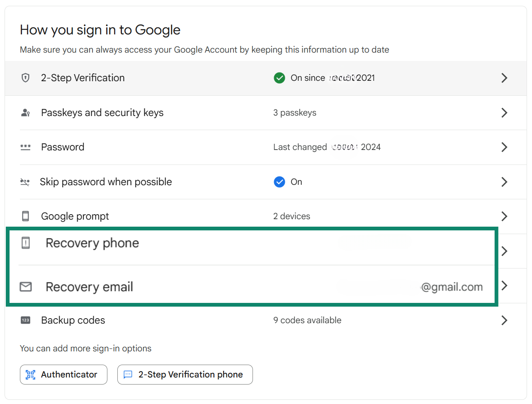Click the QR code icon on Authenticator button

[x=30, y=374]
